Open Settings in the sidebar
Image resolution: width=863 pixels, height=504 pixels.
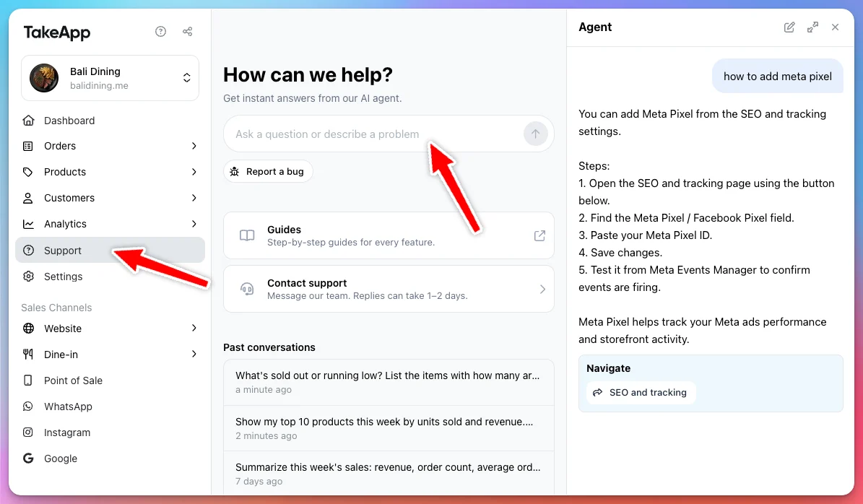pyautogui.click(x=110, y=277)
